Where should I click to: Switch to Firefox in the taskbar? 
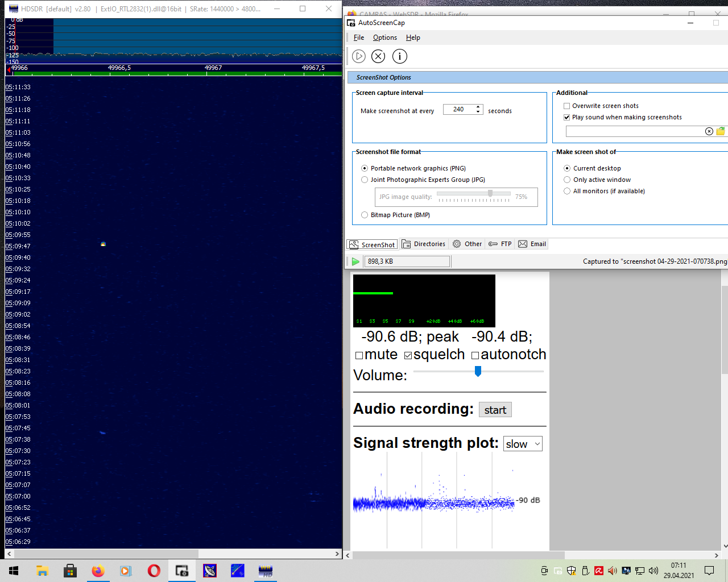pos(98,571)
